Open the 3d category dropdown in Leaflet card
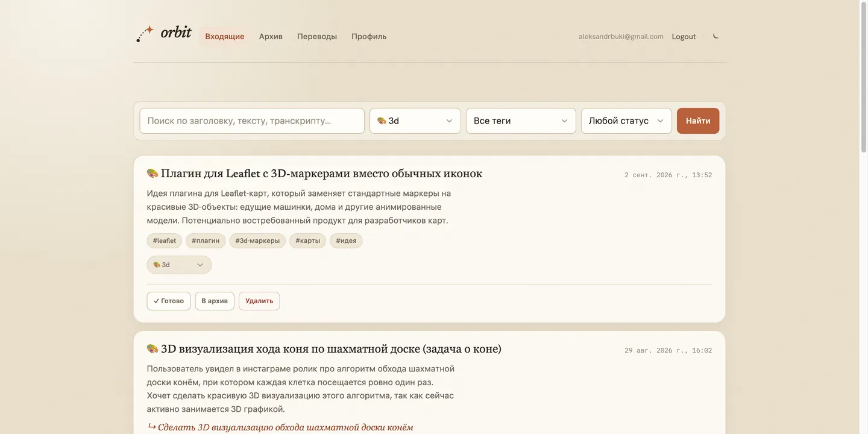Screen dimensions: 868x434 179,265
